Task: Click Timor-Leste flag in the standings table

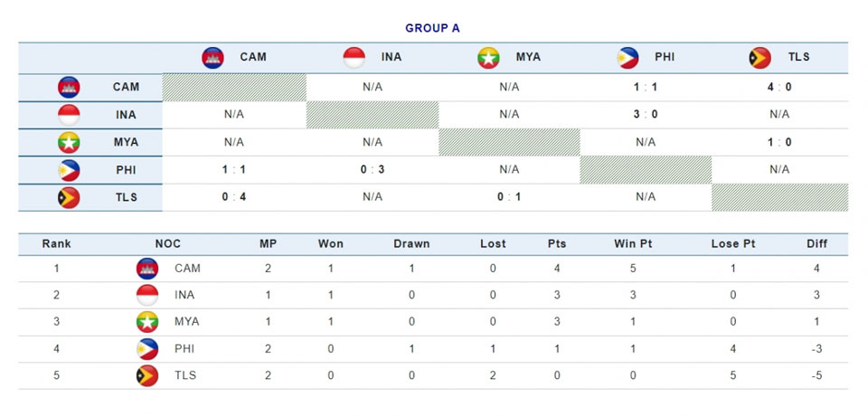Action: (147, 376)
